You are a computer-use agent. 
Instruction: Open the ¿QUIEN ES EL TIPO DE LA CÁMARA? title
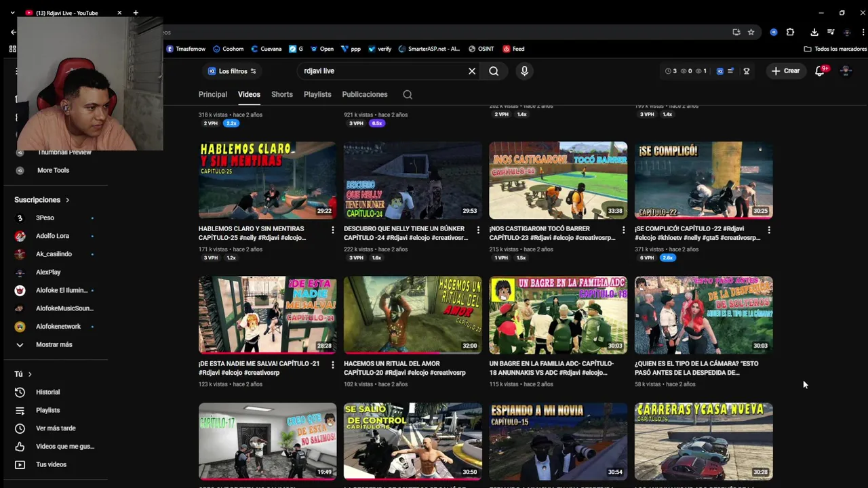(696, 368)
